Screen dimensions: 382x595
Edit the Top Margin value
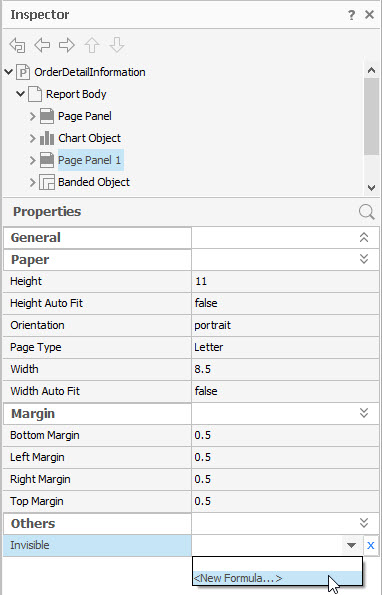click(x=285, y=501)
